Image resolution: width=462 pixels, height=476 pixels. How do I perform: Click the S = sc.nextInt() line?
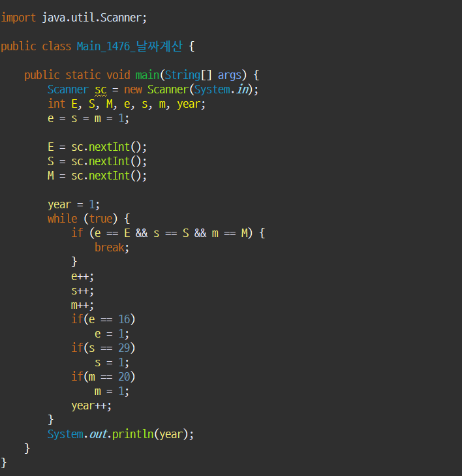pyautogui.click(x=97, y=161)
